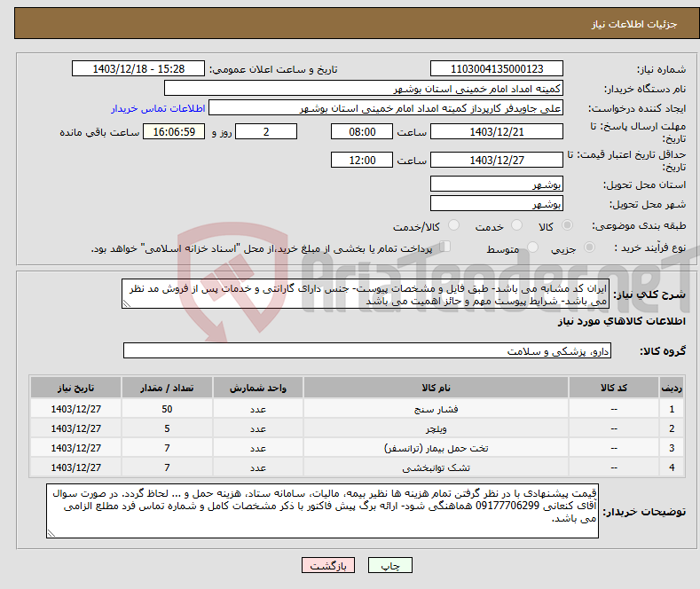Image resolution: width=700 pixels, height=589 pixels.
Task: Click the need date in فشار سنج row
Action: click(76, 409)
